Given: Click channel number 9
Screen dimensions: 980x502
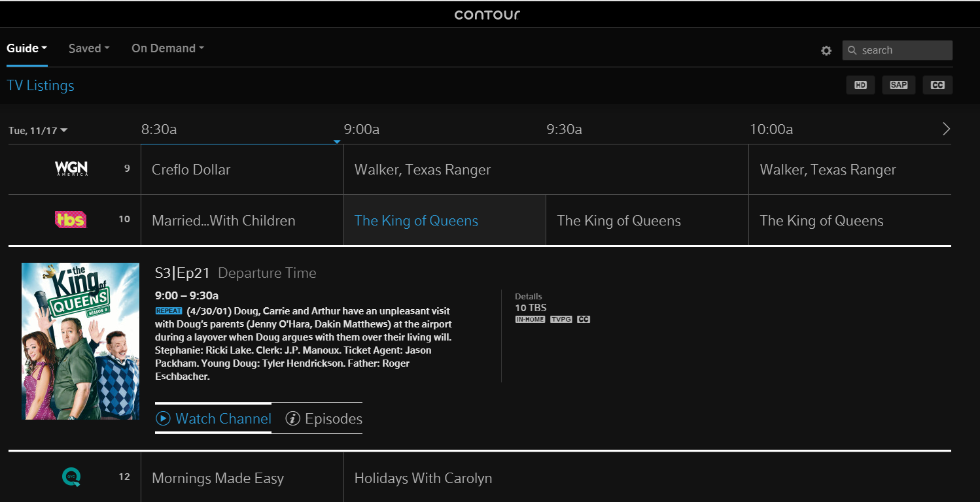Looking at the screenshot, I should pos(127,169).
